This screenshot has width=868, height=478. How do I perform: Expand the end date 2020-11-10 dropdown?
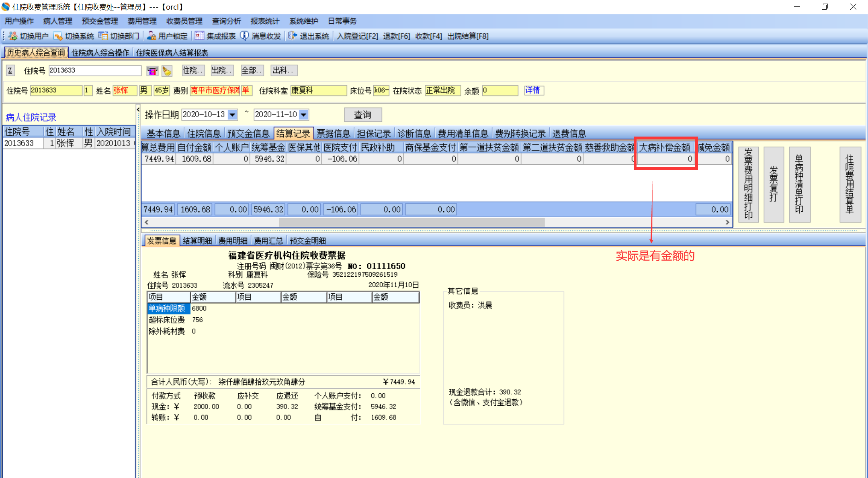(304, 115)
